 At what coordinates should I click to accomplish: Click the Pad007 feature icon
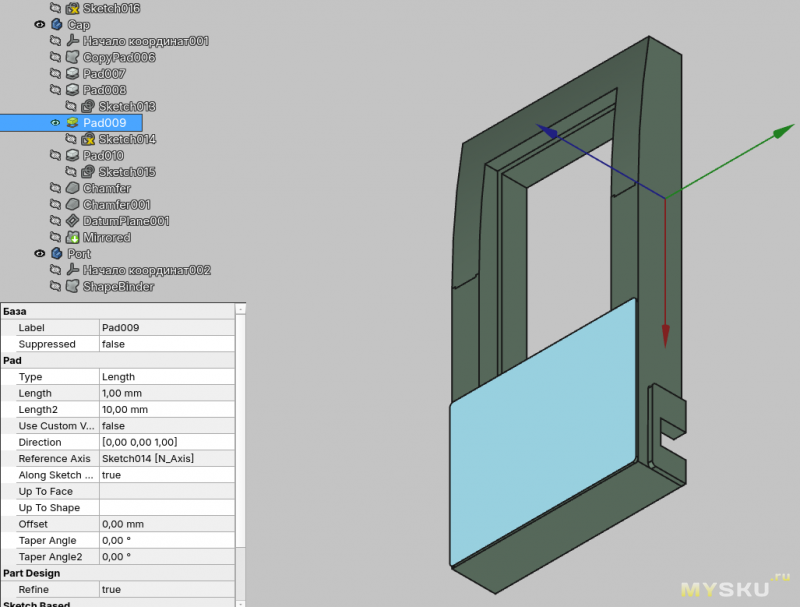tap(73, 74)
